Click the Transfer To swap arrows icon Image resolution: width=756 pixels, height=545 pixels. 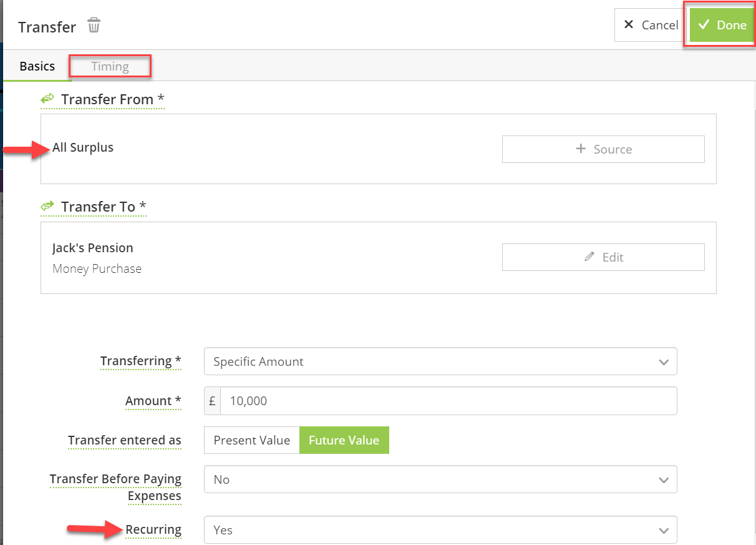(x=47, y=206)
